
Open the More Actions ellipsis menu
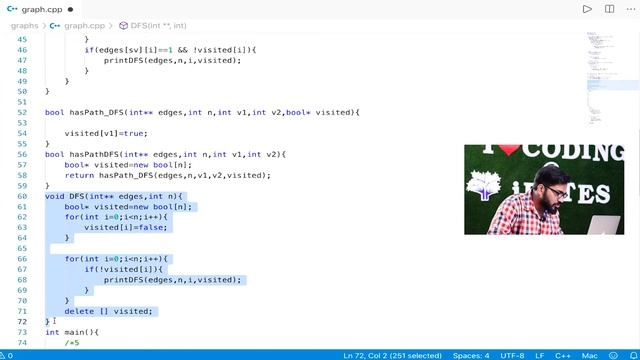[x=631, y=9]
